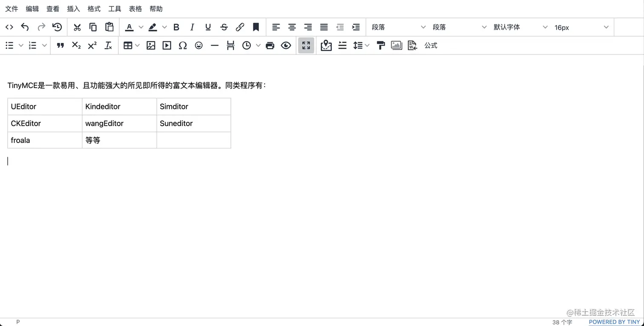The width and height of the screenshot is (644, 326).
Task: Undo the last edit
Action: (x=25, y=27)
